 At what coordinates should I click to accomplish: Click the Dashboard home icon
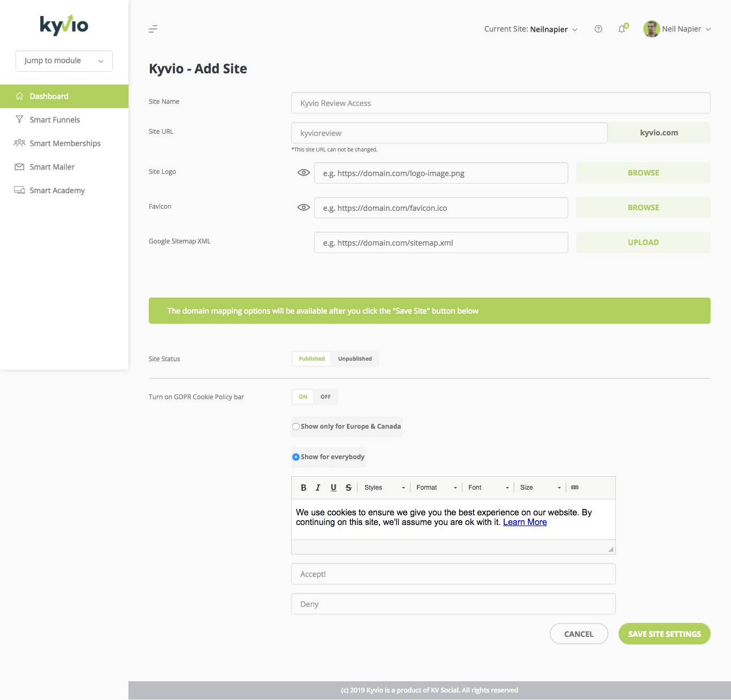point(20,96)
